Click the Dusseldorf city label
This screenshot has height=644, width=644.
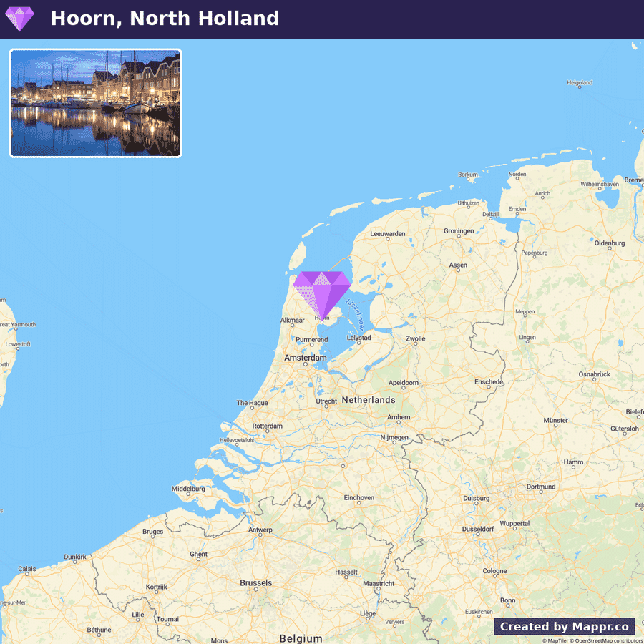(x=478, y=529)
